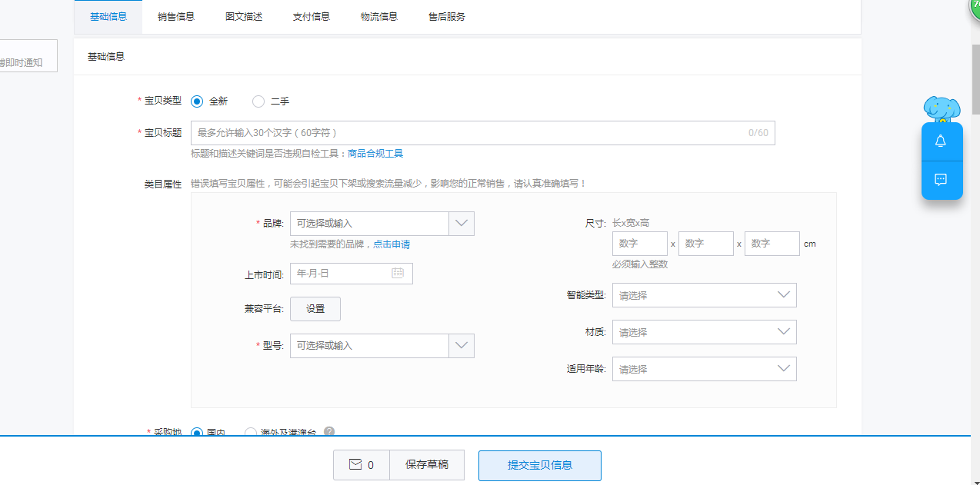The width and height of the screenshot is (980, 485).
Task: Switch to 销售信息 tab
Action: coord(176,16)
